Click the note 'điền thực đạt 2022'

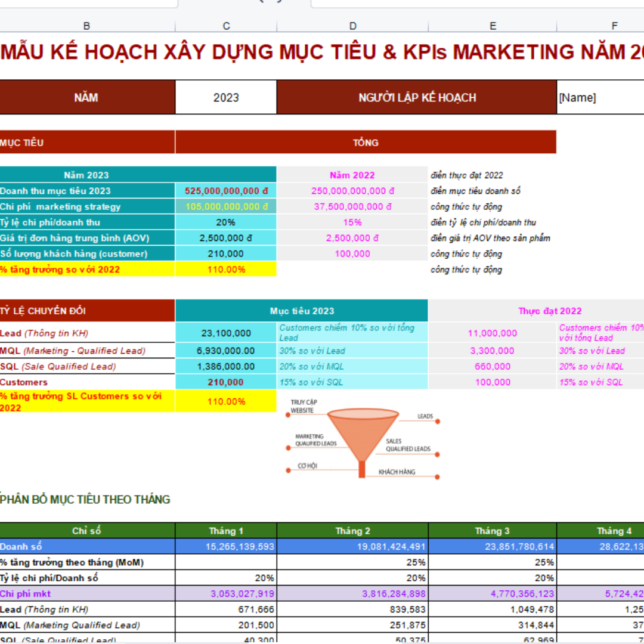(x=466, y=175)
